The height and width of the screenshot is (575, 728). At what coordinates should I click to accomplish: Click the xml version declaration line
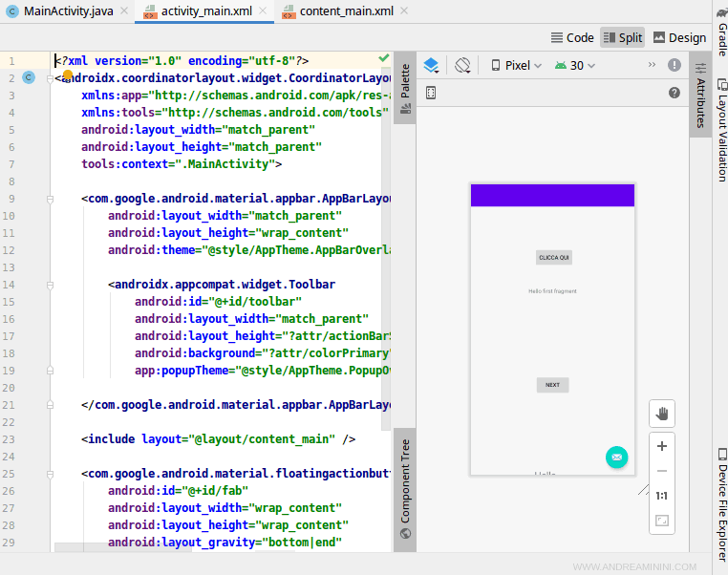(x=182, y=61)
